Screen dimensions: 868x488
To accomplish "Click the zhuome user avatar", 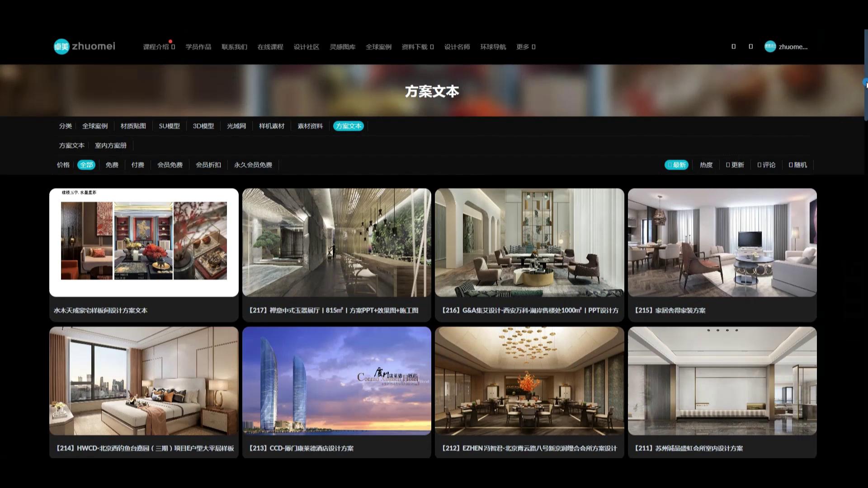I will click(770, 47).
